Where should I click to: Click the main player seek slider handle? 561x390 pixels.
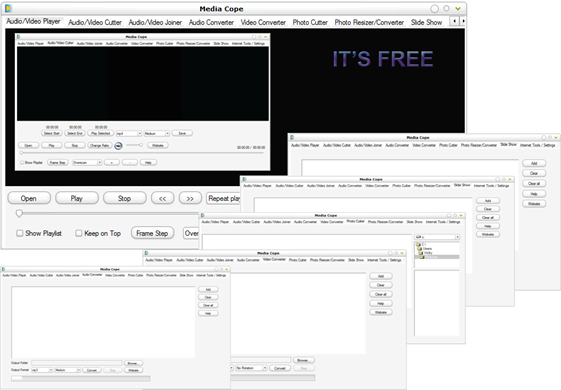[19, 213]
